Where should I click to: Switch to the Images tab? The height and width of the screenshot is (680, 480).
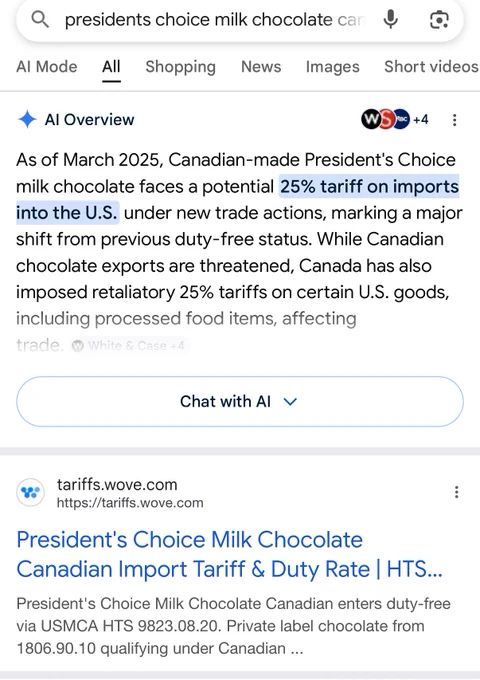click(x=333, y=67)
